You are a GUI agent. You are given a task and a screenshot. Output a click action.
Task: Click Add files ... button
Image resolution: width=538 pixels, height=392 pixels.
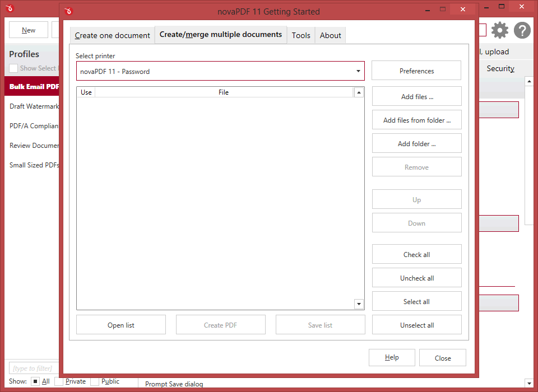[x=417, y=96]
